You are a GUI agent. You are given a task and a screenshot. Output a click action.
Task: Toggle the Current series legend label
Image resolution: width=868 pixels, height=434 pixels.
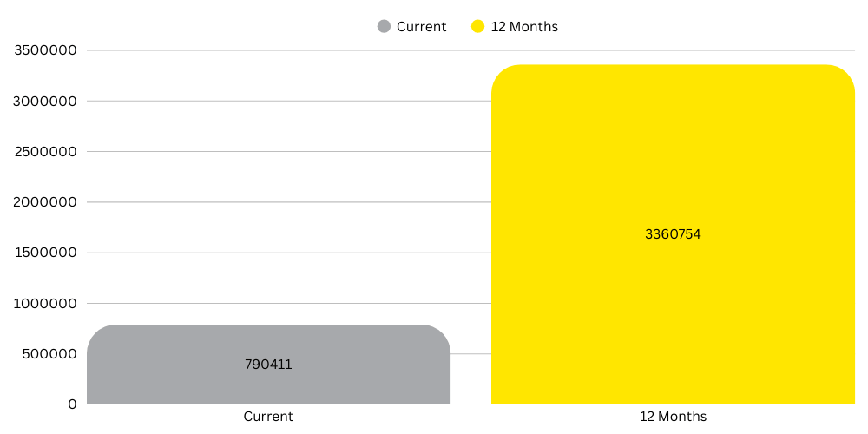(x=421, y=27)
